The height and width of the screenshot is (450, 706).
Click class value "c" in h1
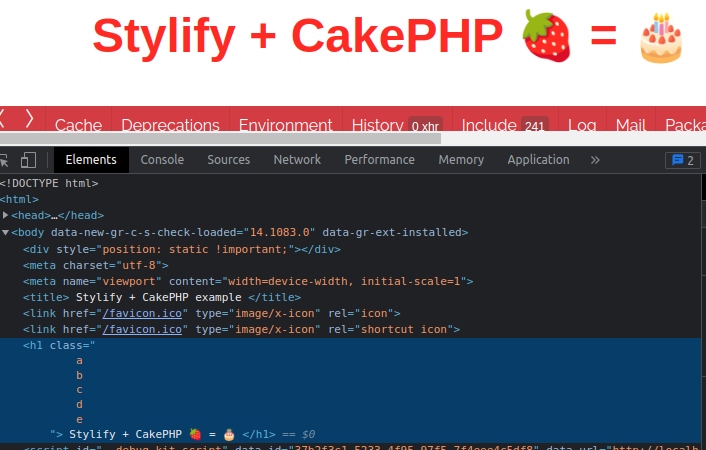(79, 390)
